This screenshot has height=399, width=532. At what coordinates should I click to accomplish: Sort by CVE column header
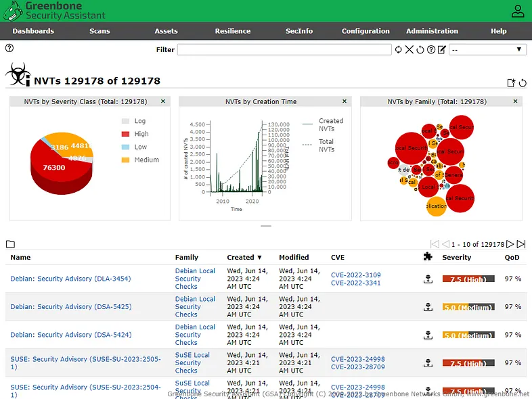[x=338, y=257]
